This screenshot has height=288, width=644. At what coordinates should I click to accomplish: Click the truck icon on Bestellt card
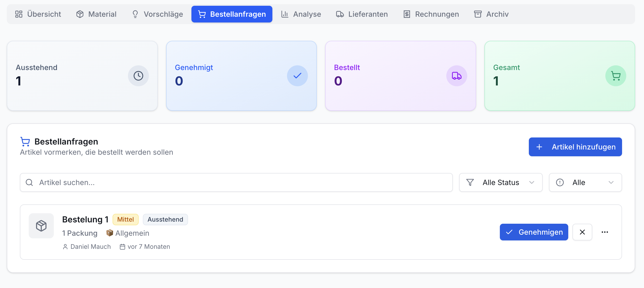coord(457,76)
